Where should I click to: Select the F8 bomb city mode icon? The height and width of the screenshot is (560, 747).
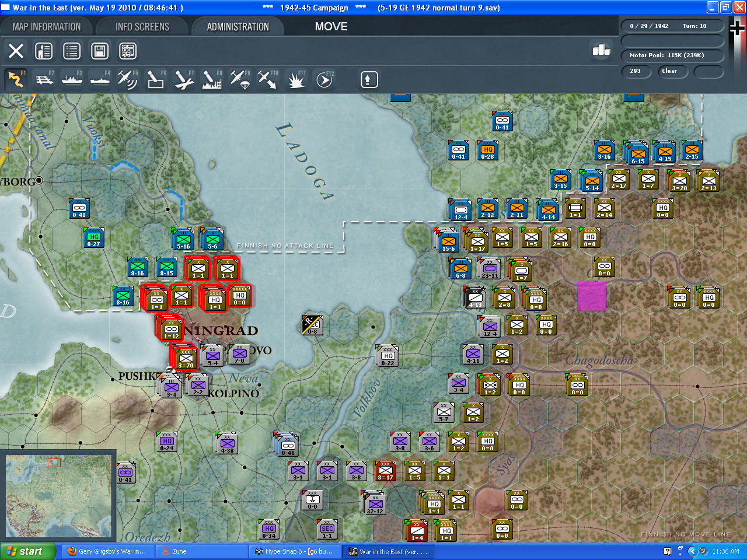212,79
